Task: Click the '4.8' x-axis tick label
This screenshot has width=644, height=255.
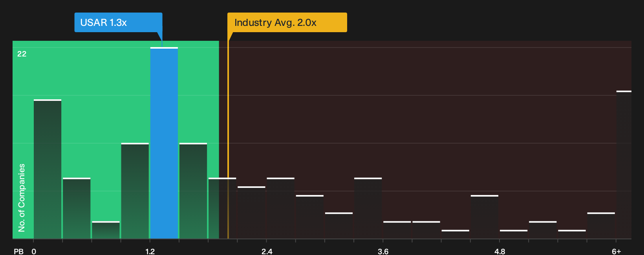Action: (500, 251)
